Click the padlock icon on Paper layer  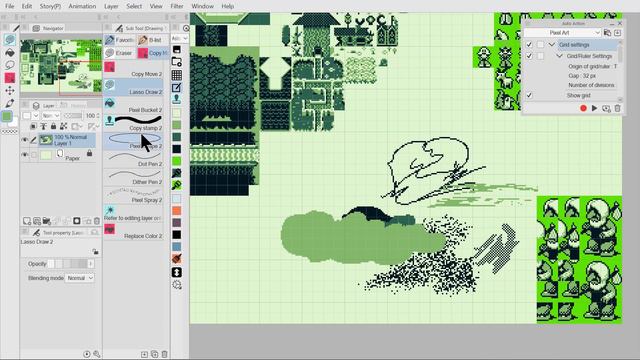point(89,153)
